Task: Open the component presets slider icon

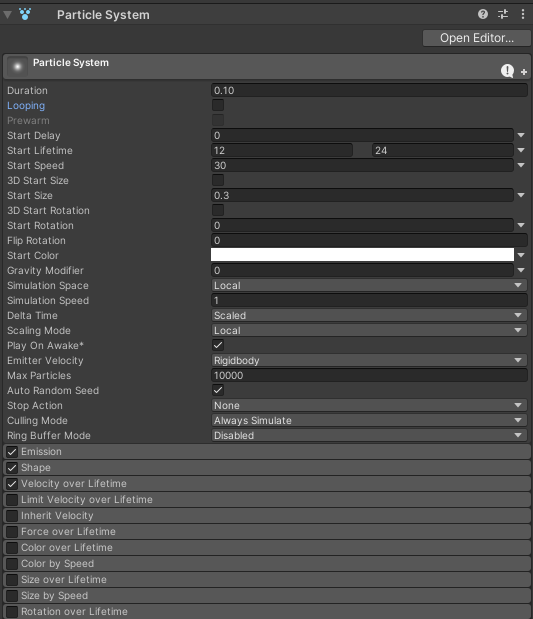Action: click(x=503, y=15)
